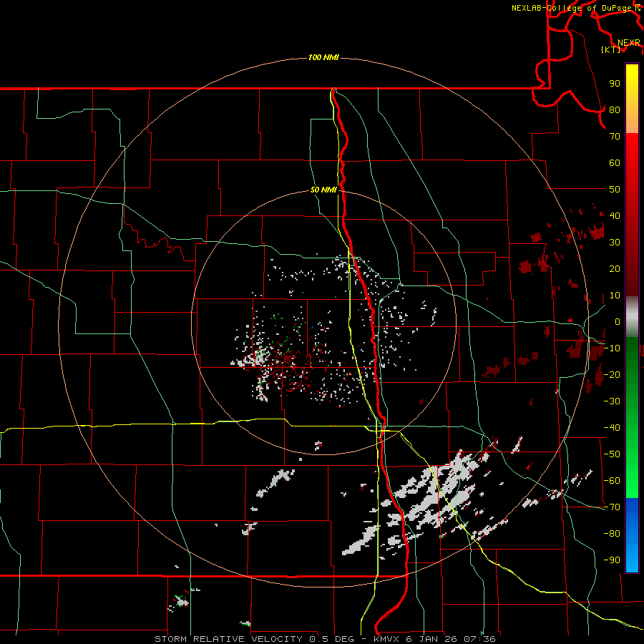Select the -80 value on velocity scale
Viewport: 644px width, 644px height.
[612, 534]
